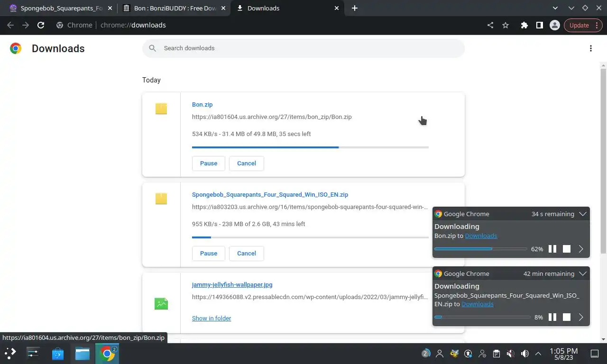Open Spongebob_Squarepants_Four_Squared_Win_ISO_EN.zip link
607x364 pixels.
pyautogui.click(x=270, y=194)
